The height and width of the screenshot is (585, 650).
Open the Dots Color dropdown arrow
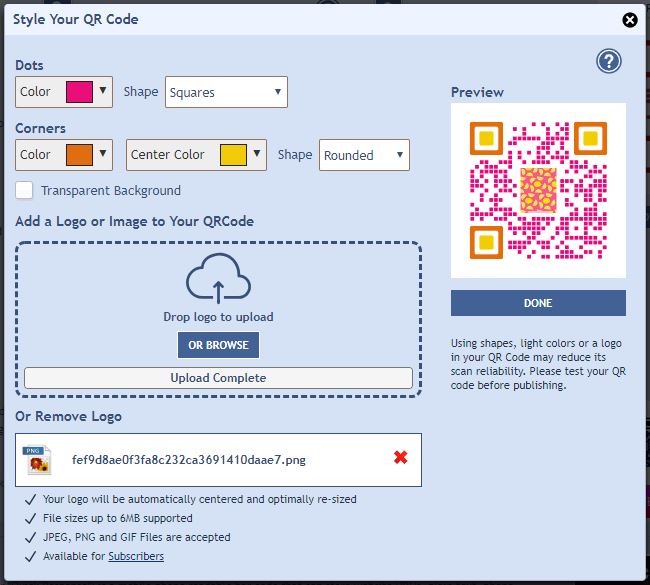103,90
